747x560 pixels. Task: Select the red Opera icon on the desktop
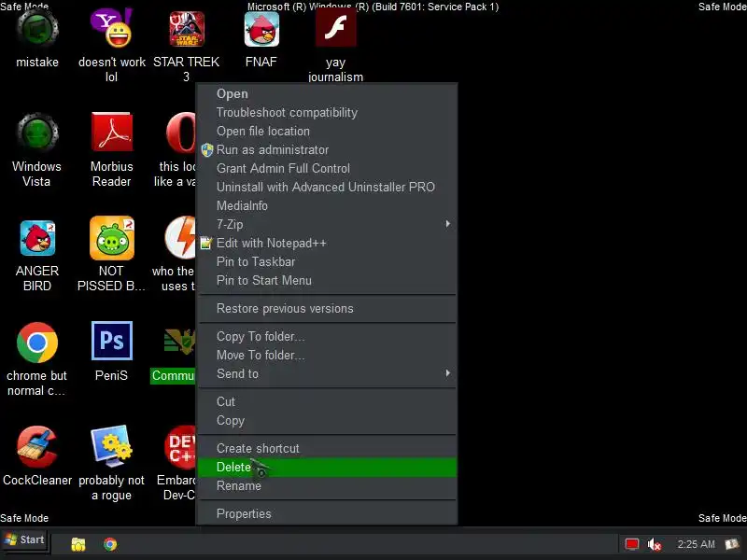181,133
